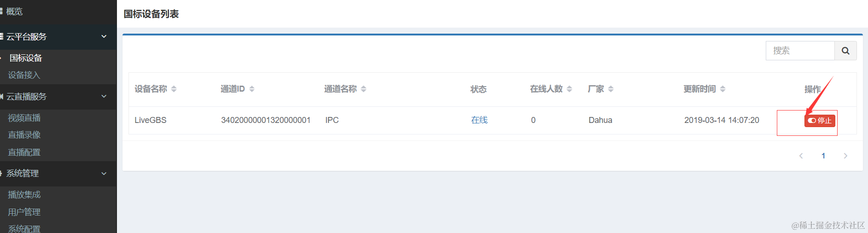The width and height of the screenshot is (868, 233).
Task: Collapse 系统管理 section chevron
Action: tap(104, 174)
